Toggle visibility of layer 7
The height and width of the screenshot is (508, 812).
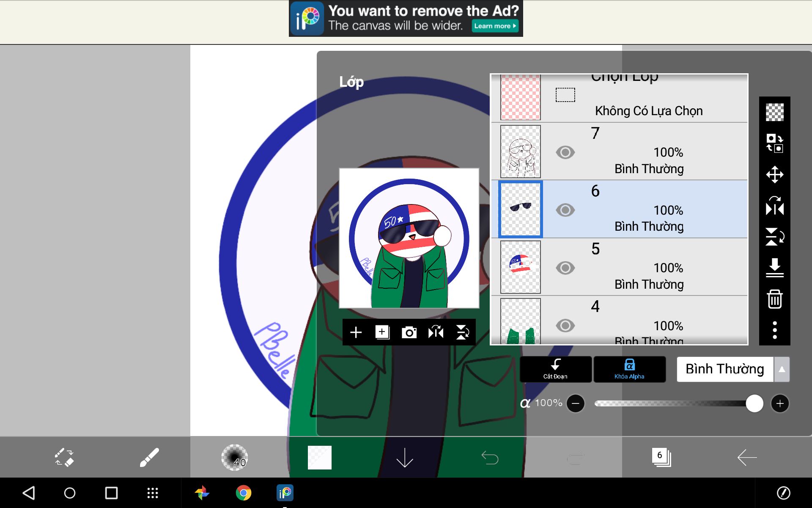(565, 152)
